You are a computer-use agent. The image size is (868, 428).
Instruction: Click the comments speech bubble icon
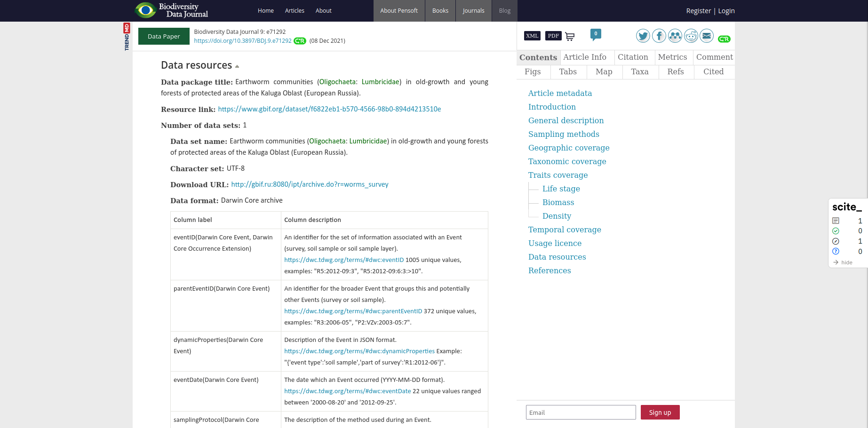click(x=596, y=34)
